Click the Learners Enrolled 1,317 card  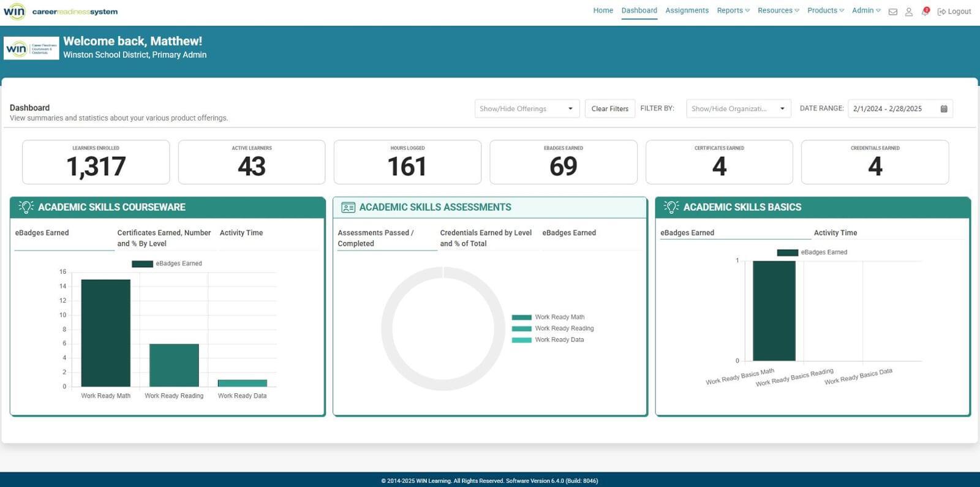click(x=96, y=162)
